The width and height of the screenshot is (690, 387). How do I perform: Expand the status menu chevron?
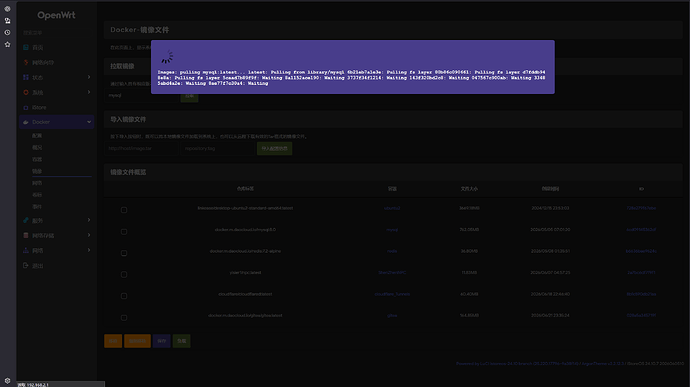(x=89, y=77)
